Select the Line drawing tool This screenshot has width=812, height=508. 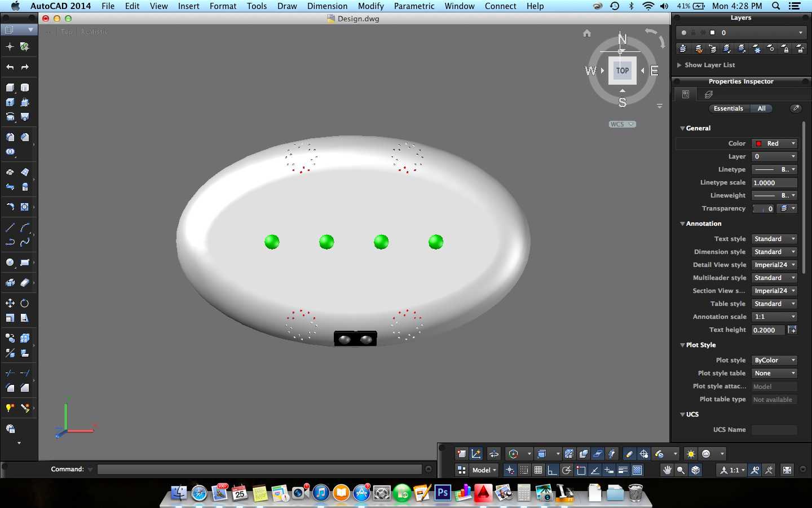point(10,227)
